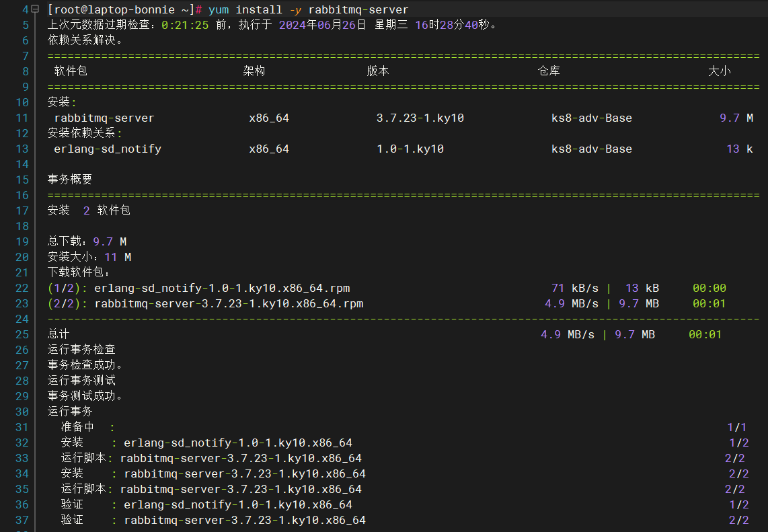Click the text '事务检查成功。'

[x=85, y=365]
